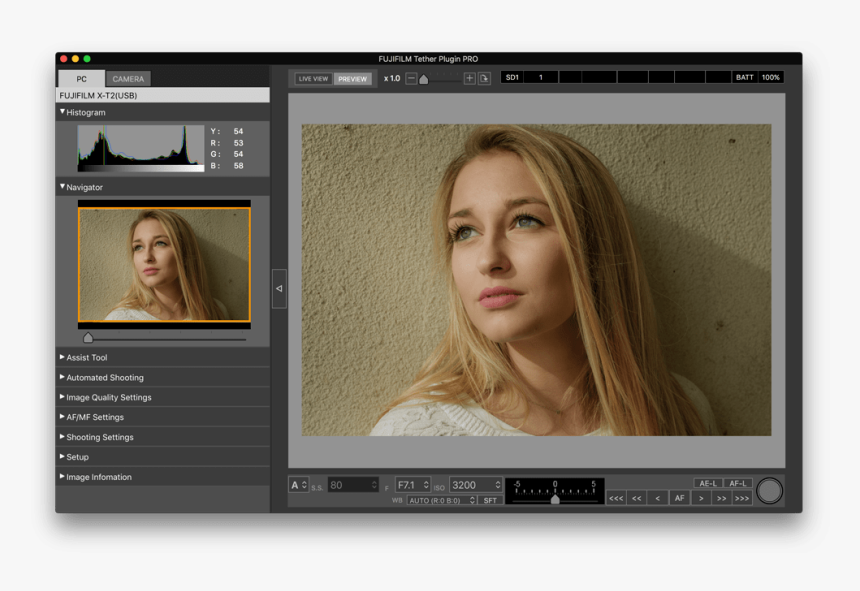Toggle the AF-L focus lock
Image resolution: width=860 pixels, height=591 pixels.
click(738, 483)
